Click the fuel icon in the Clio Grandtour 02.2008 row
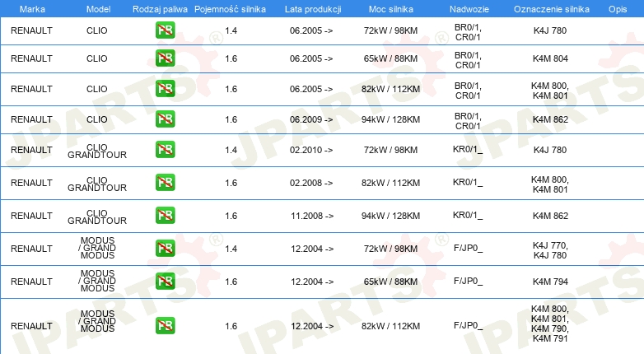The height and width of the screenshot is (354, 644). [x=165, y=182]
